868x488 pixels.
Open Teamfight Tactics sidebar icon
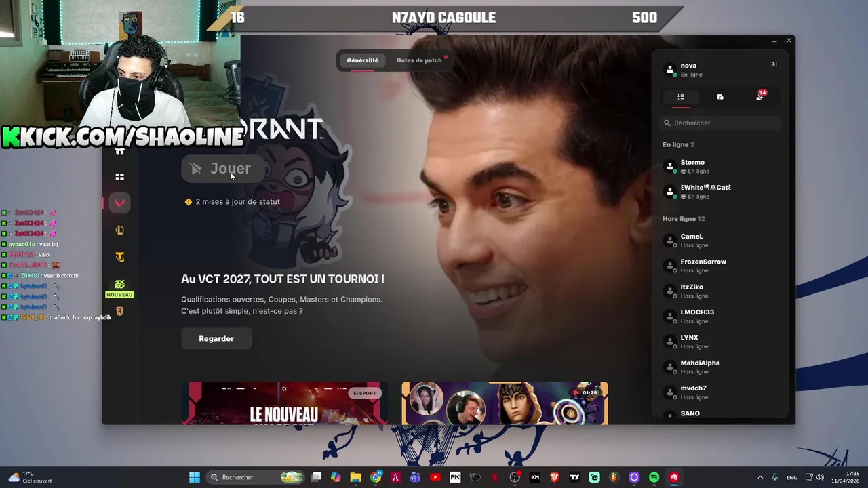(x=119, y=257)
